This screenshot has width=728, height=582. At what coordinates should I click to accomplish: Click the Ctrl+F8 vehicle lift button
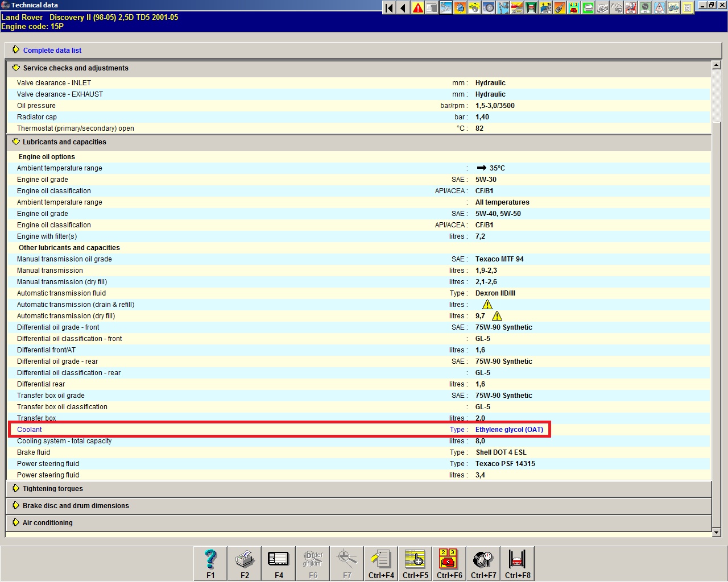tap(518, 563)
